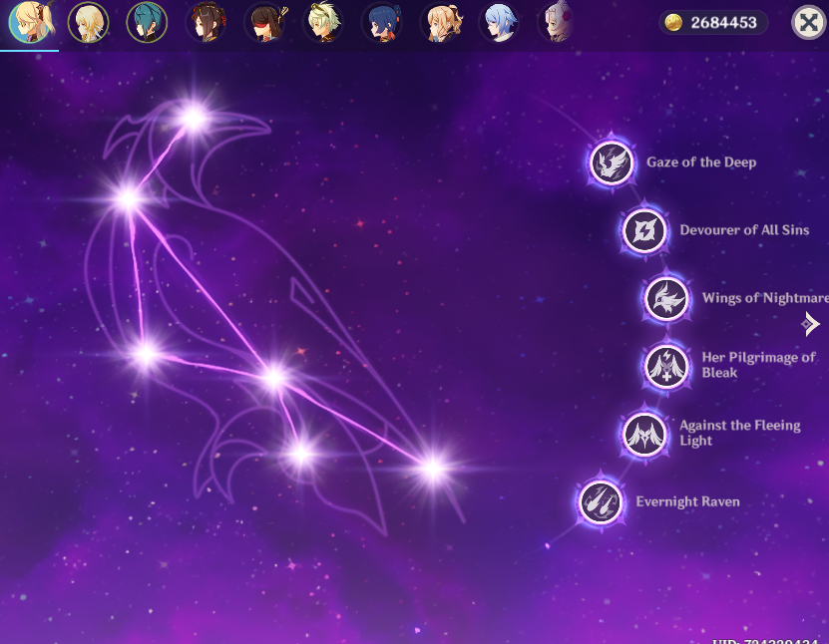Screen dimensions: 829x644
Task: Open the Gaze of the Deep constellation icon
Action: click(612, 162)
